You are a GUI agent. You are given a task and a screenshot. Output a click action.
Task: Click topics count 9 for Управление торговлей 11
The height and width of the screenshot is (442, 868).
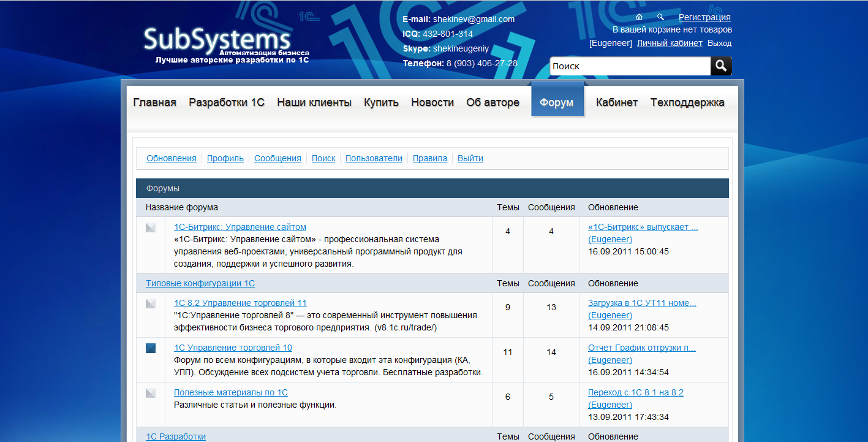508,307
